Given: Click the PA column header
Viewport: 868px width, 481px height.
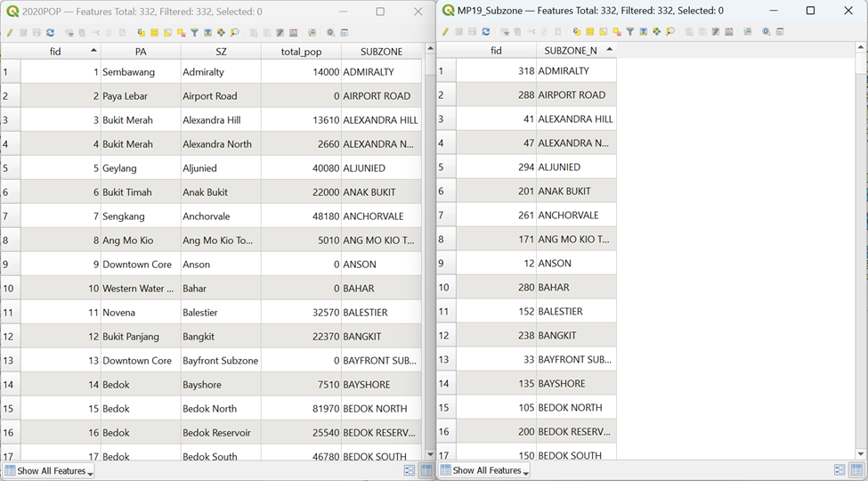Looking at the screenshot, I should [x=141, y=52].
